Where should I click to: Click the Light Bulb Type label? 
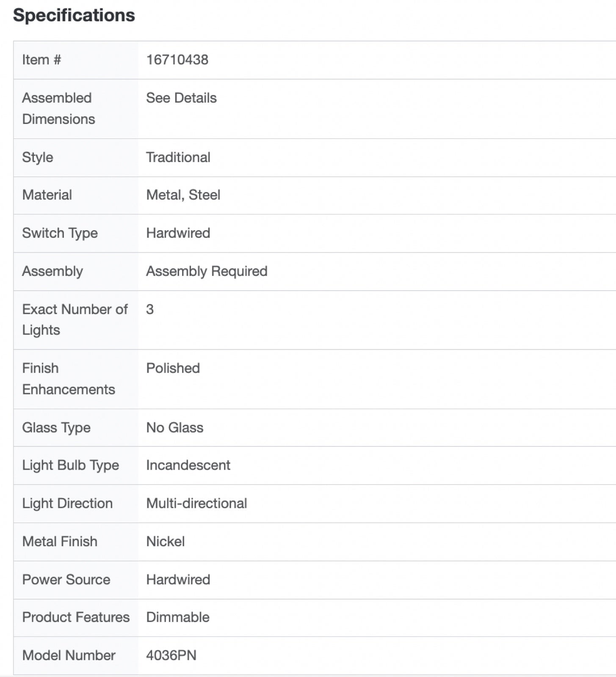(71, 465)
